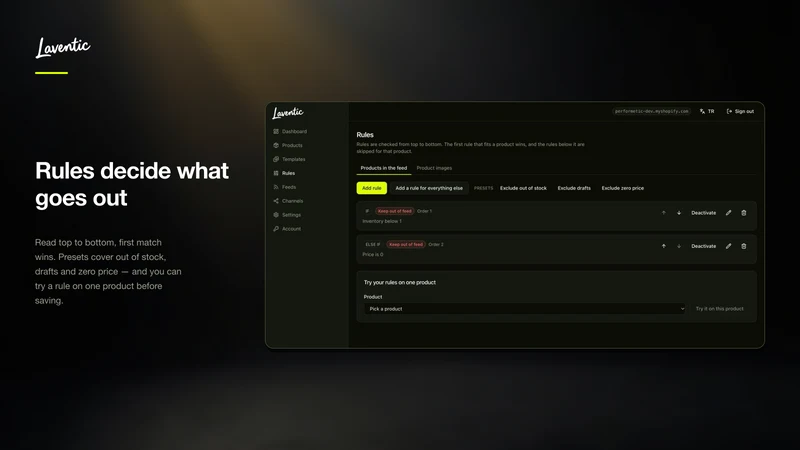Click 'Try your rules on one product' heading

(x=399, y=282)
